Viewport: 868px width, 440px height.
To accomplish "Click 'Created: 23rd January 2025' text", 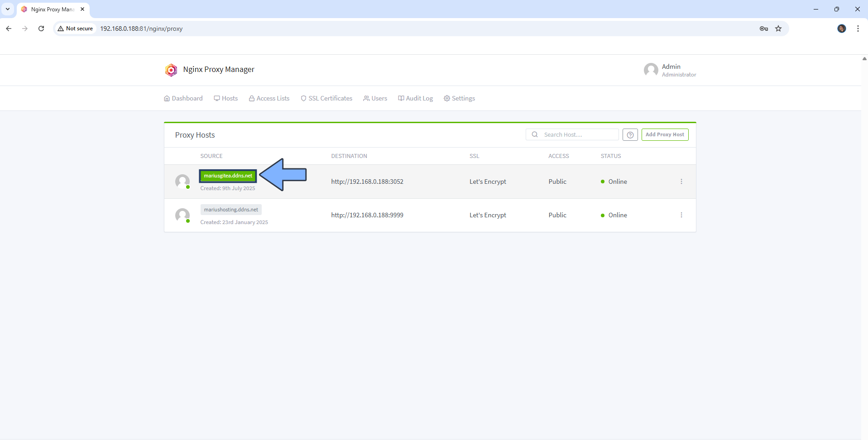I will click(234, 222).
